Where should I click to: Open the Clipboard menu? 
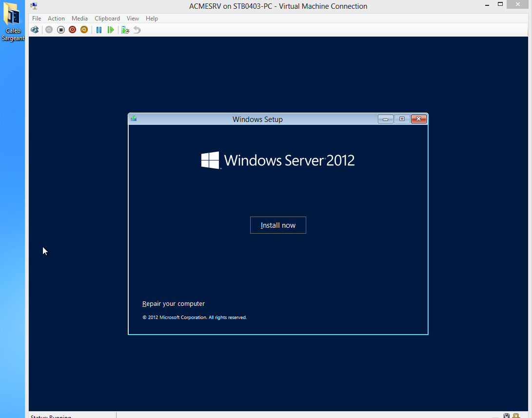point(107,19)
